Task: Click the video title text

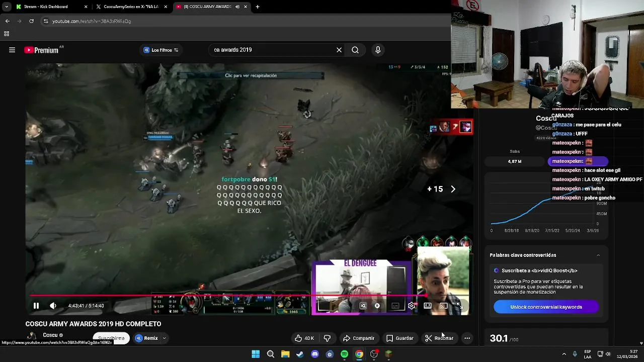Action: (94, 324)
